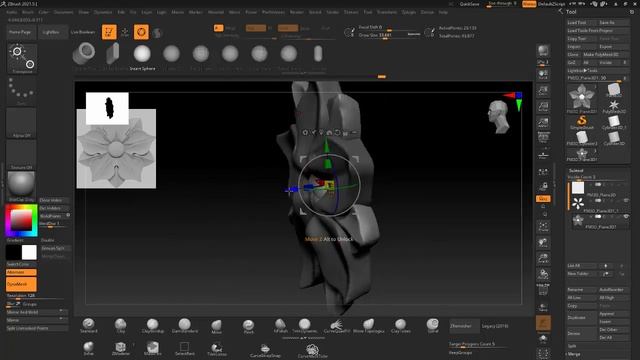Expand the Split section
Viewport: 640px width, 360px height.
572,346
